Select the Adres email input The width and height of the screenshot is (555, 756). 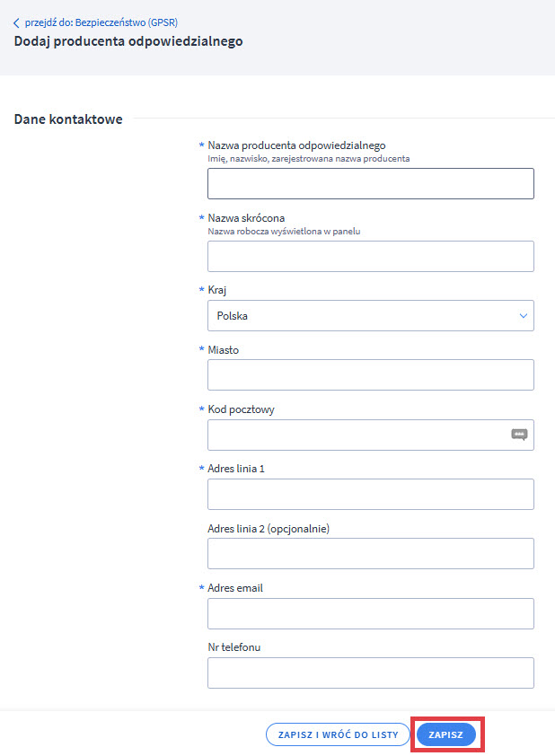371,614
